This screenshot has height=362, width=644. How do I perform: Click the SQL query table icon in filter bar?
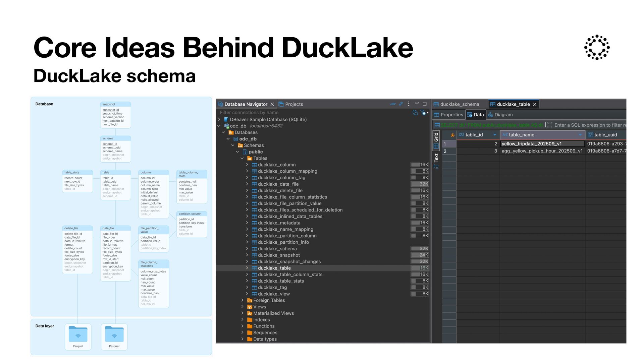pyautogui.click(x=437, y=125)
